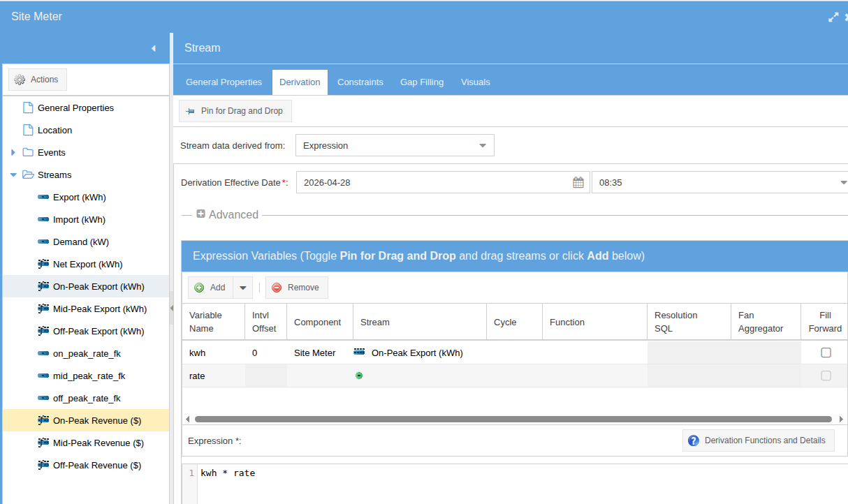Click the horizontal scrollbar of variables table
This screenshot has width=848, height=504.
click(513, 420)
